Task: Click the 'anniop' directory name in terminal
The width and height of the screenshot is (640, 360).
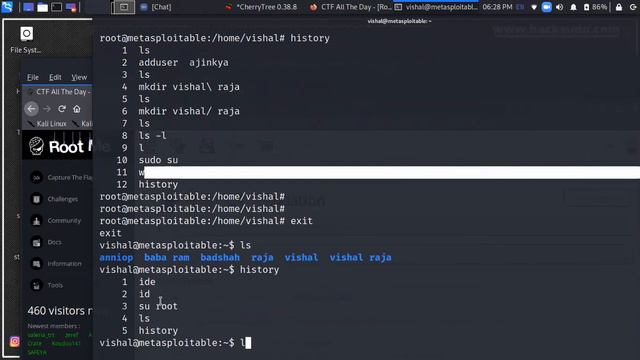Action: (x=116, y=258)
